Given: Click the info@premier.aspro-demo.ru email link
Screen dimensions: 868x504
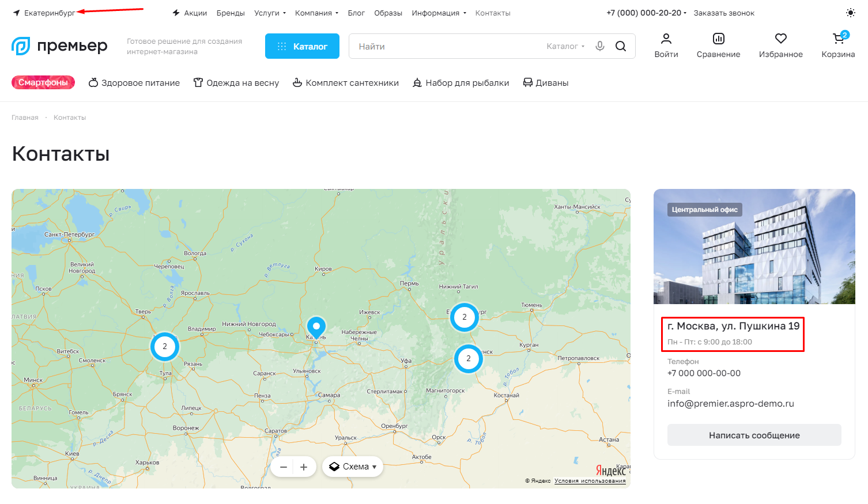Looking at the screenshot, I should [x=731, y=404].
